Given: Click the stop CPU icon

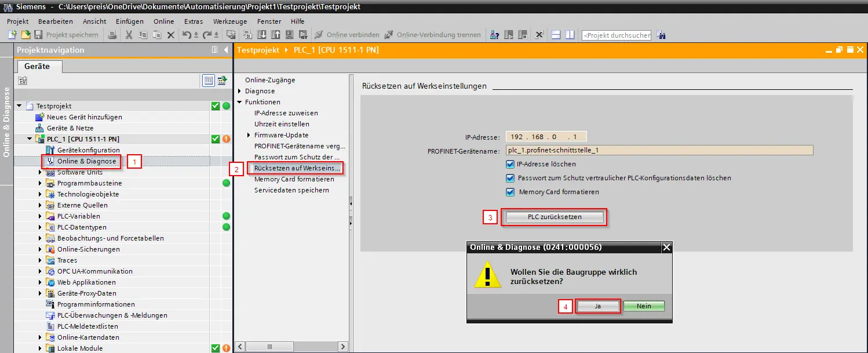Looking at the screenshot, I should click(x=522, y=35).
